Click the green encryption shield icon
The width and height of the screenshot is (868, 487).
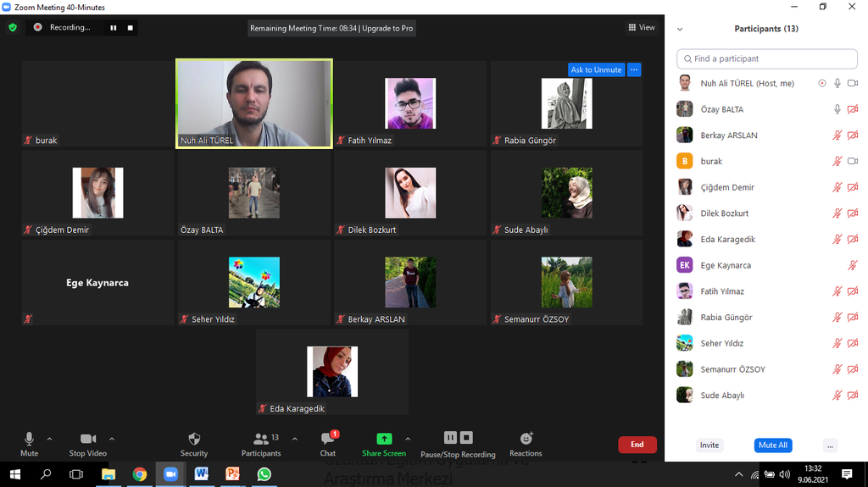click(13, 27)
